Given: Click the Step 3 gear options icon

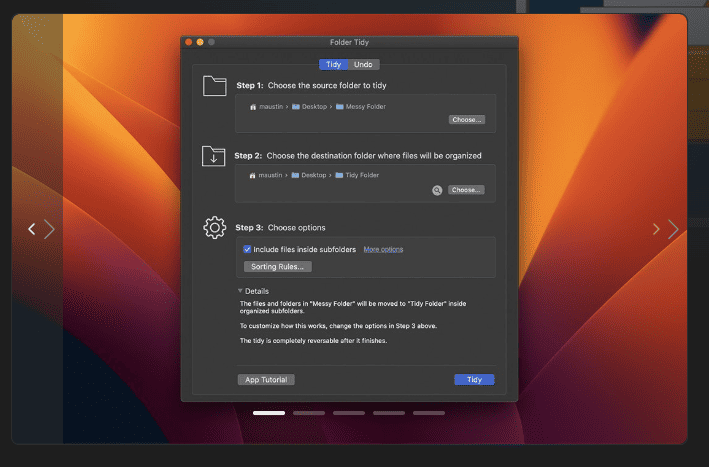Looking at the screenshot, I should (x=214, y=227).
